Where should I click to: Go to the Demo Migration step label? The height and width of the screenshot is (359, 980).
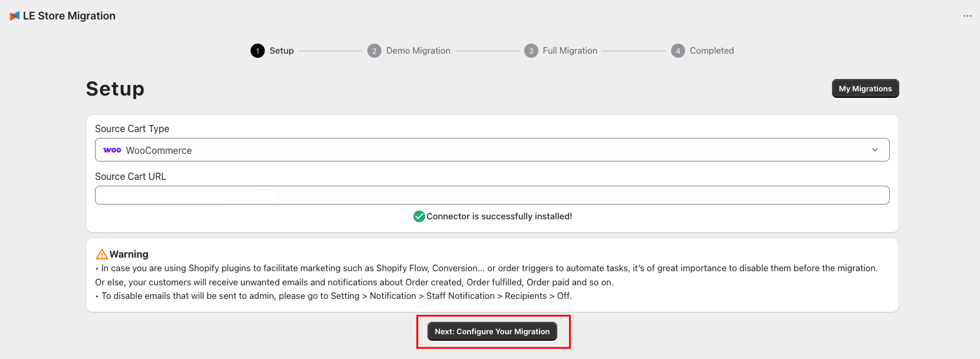click(x=418, y=51)
